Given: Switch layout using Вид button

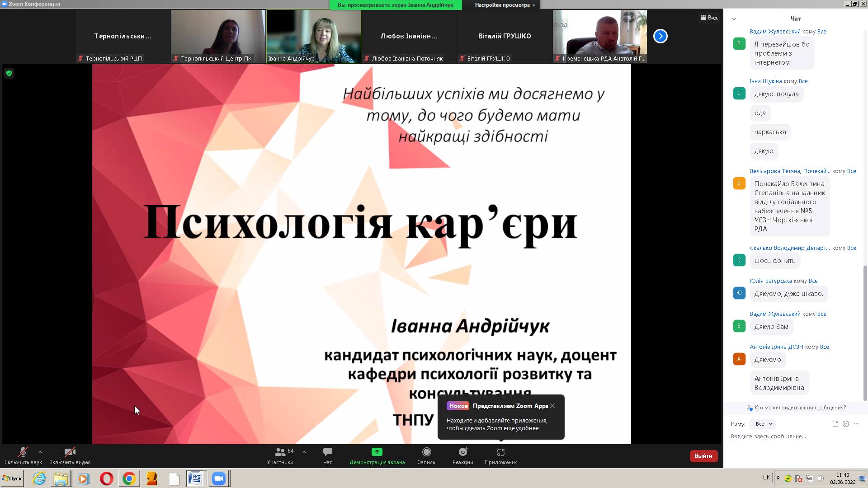Looking at the screenshot, I should 709,18.
